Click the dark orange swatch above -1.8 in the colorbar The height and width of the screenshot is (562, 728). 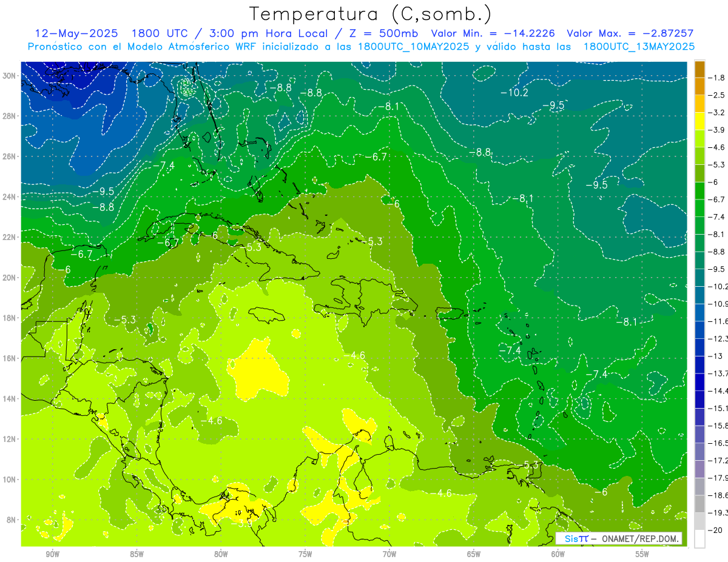click(x=699, y=69)
